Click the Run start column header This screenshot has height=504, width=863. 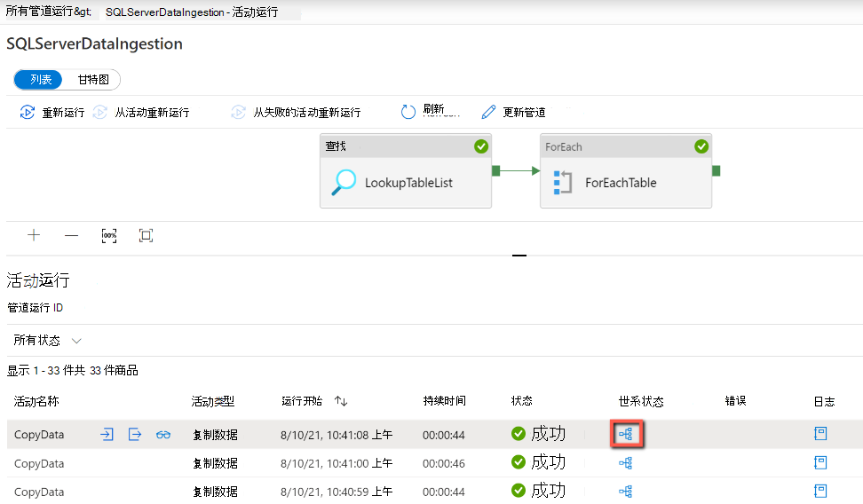tap(302, 401)
